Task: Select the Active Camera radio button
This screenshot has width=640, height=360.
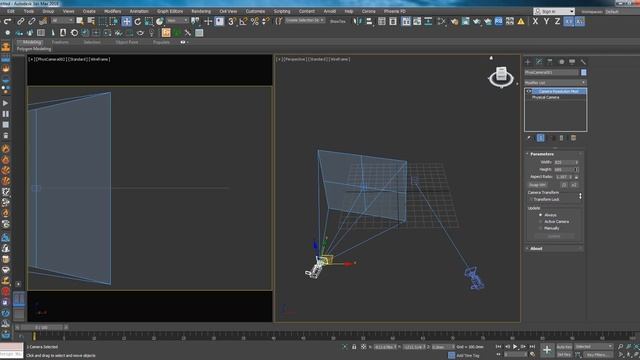Action: point(540,222)
